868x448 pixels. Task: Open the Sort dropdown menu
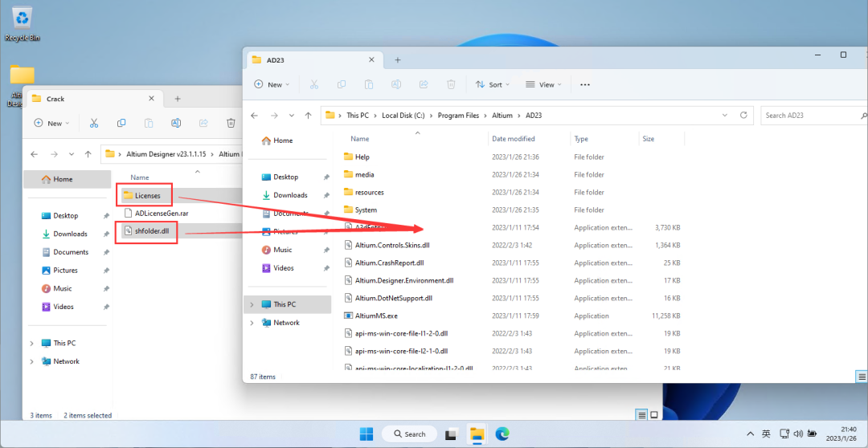click(x=490, y=84)
